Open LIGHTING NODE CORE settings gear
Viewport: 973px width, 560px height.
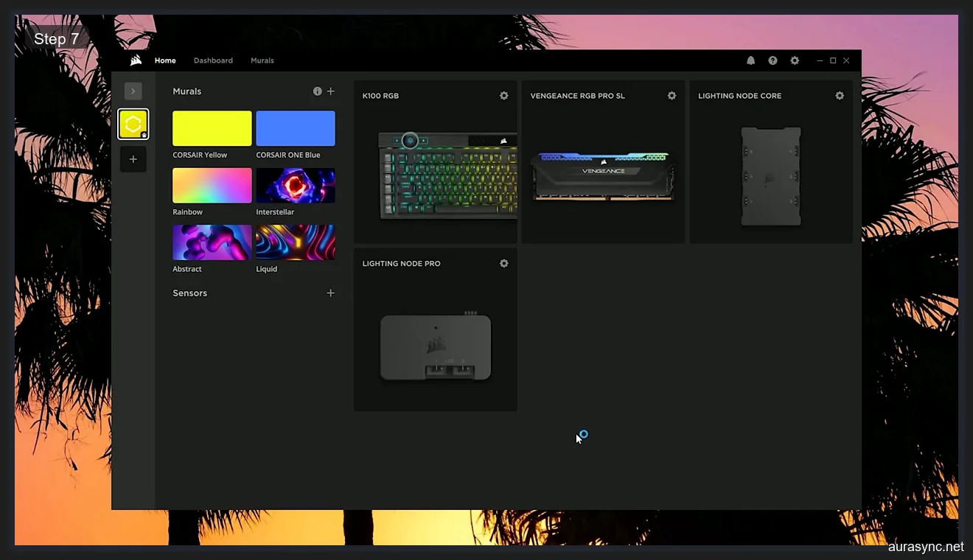pos(840,95)
